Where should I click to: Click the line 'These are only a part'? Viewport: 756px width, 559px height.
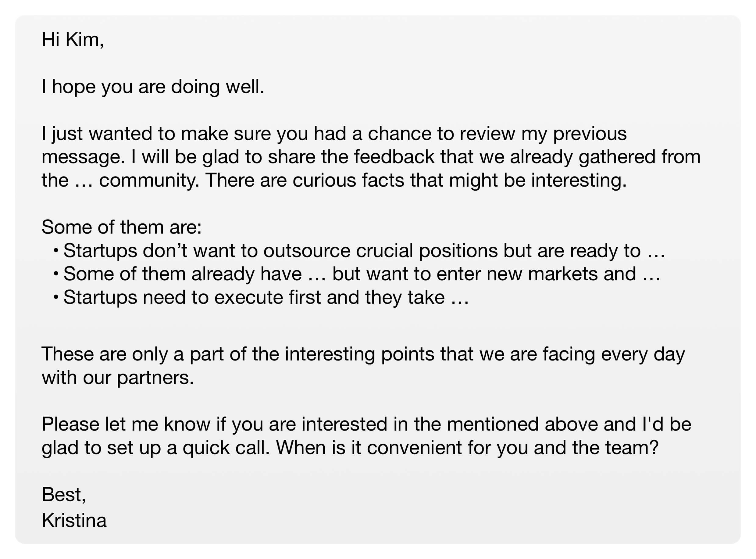[363, 355]
